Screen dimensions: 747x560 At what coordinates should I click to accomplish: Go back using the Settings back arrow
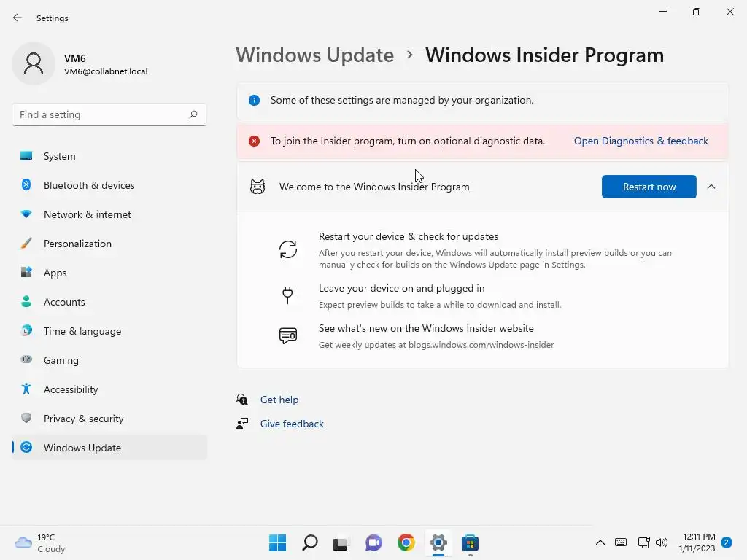(x=18, y=17)
